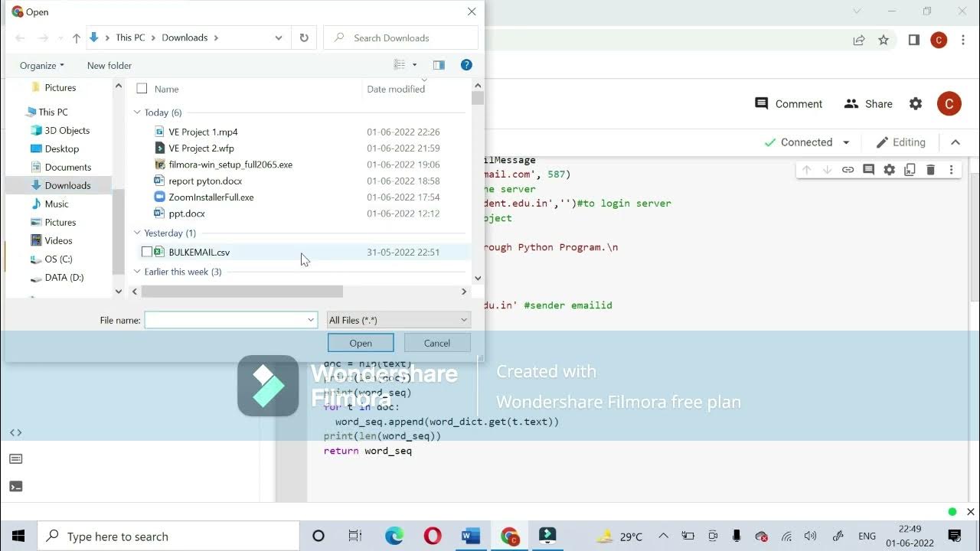The width and height of the screenshot is (980, 551).
Task: Open the file type All Files dropdown
Action: [398, 320]
